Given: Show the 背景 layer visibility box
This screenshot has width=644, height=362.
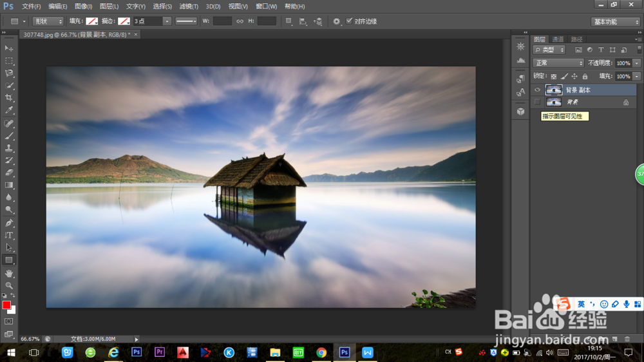Looking at the screenshot, I should point(537,102).
